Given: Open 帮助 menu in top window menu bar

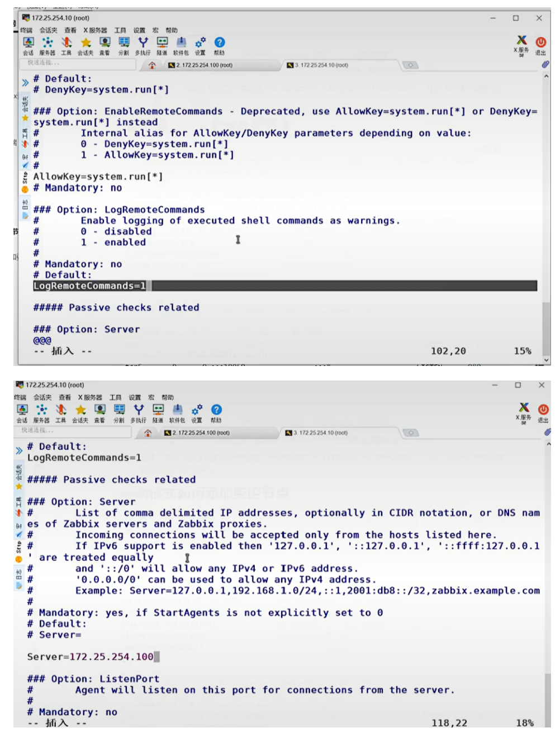Looking at the screenshot, I should (x=172, y=30).
